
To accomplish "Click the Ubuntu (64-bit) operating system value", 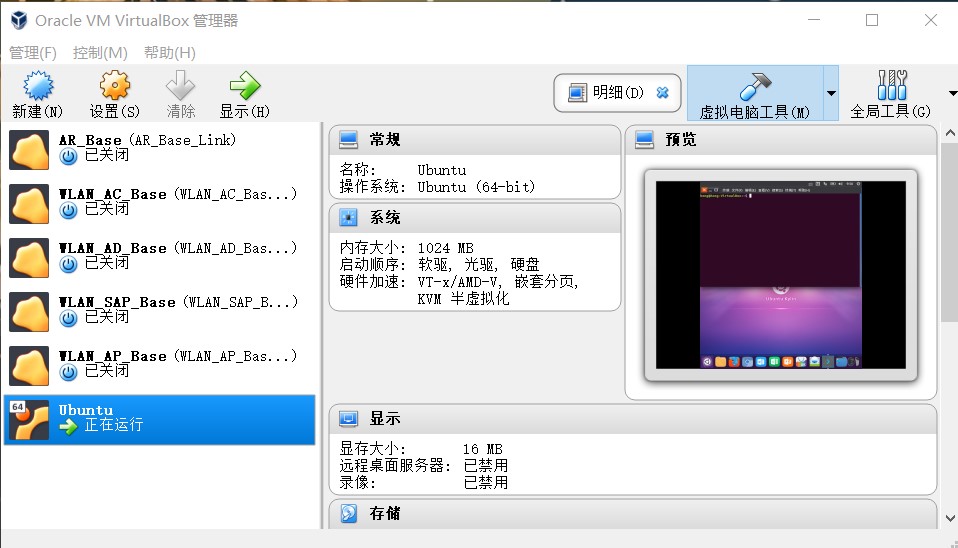I will tap(476, 187).
